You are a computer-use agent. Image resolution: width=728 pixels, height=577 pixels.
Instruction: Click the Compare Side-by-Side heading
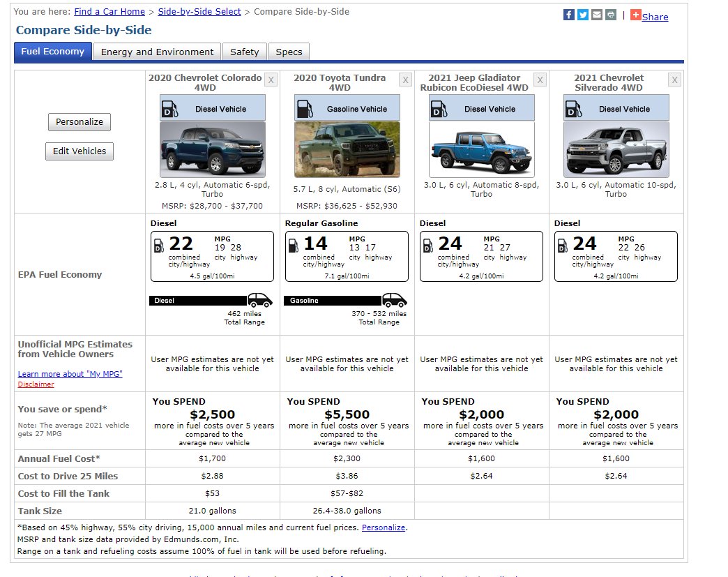(x=84, y=30)
